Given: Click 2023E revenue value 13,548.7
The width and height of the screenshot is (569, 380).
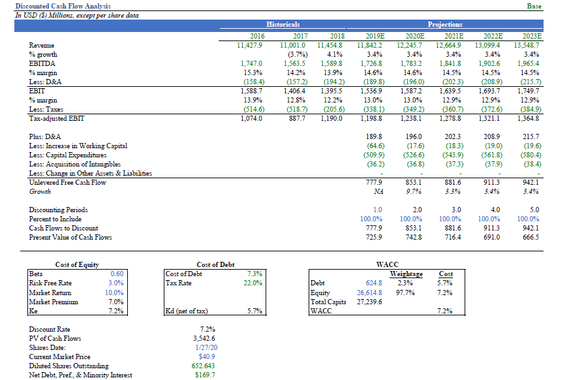Looking at the screenshot, I should point(527,45).
